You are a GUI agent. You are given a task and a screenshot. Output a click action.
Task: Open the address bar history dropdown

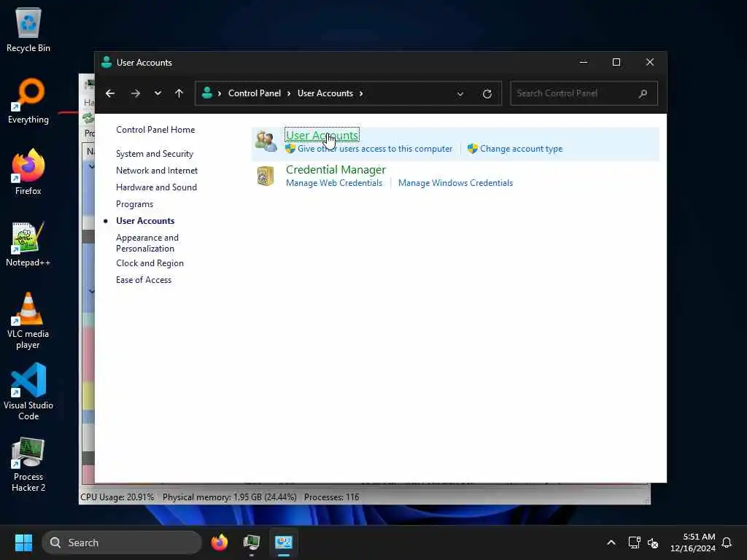[x=460, y=94]
